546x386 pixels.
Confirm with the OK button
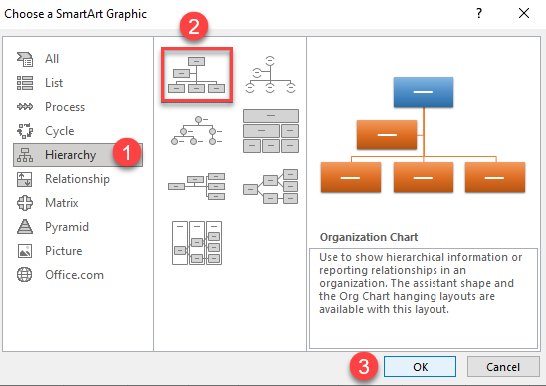[x=420, y=367]
